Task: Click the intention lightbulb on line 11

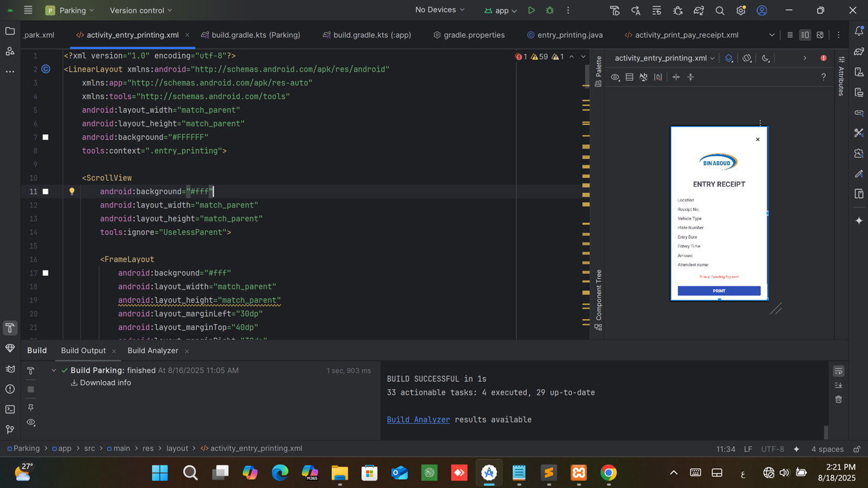Action: pos(72,191)
